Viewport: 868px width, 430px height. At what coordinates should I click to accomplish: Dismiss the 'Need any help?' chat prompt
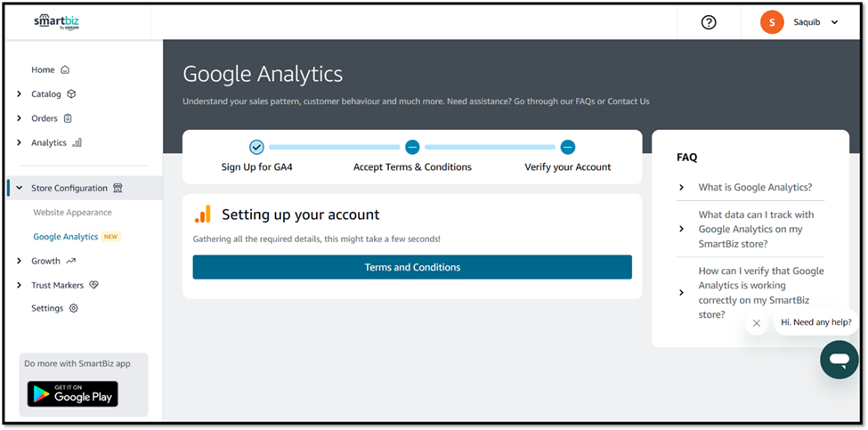tap(756, 323)
